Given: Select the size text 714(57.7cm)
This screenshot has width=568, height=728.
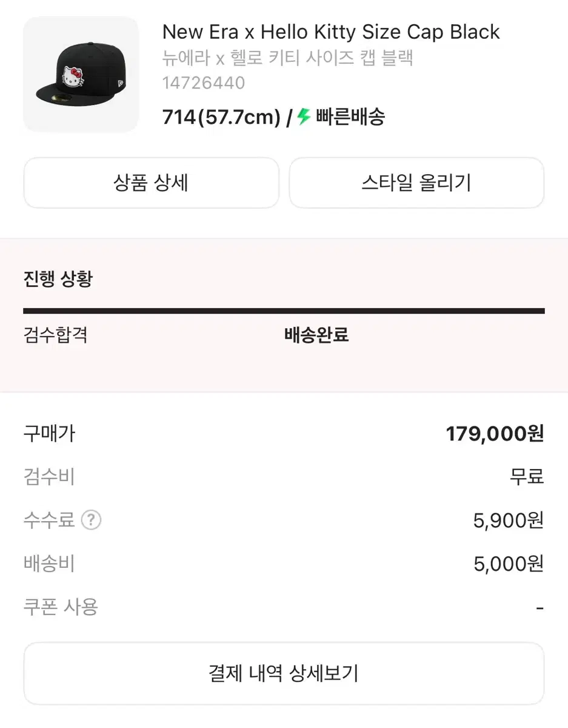Looking at the screenshot, I should coord(221,117).
